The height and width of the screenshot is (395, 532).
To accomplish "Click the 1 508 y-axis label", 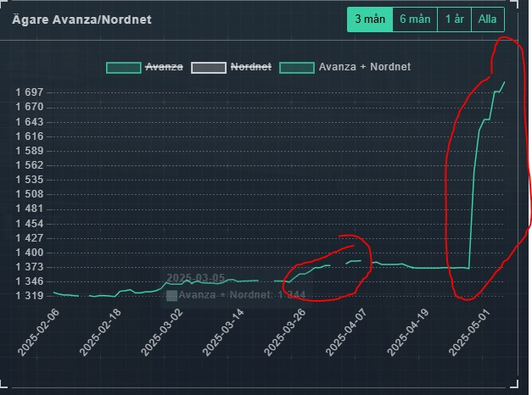I will 30,194.
